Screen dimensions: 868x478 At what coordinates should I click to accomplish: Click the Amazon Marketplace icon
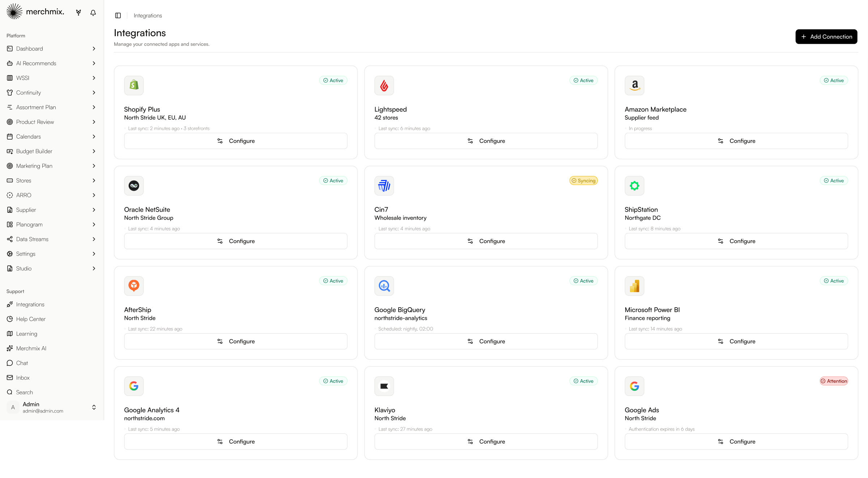tap(634, 85)
